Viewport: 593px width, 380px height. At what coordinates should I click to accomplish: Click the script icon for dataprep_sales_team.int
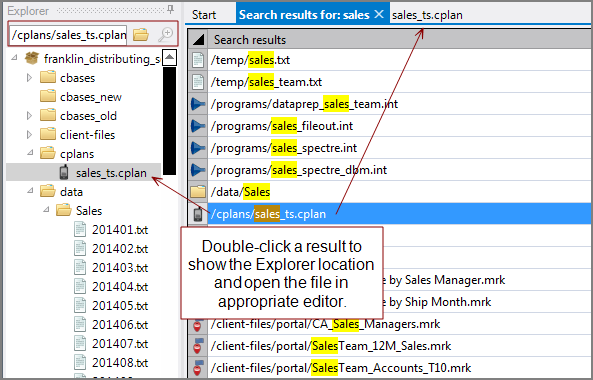click(x=197, y=104)
